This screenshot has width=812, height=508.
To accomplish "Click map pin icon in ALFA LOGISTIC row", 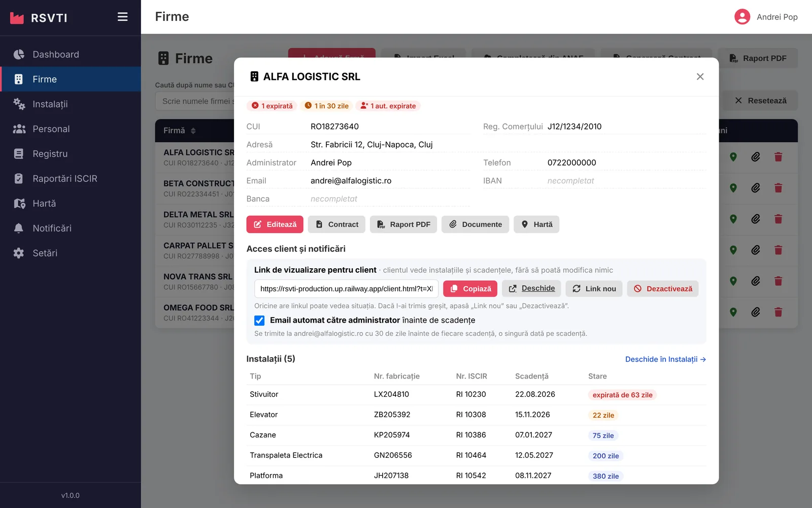I will (x=733, y=157).
